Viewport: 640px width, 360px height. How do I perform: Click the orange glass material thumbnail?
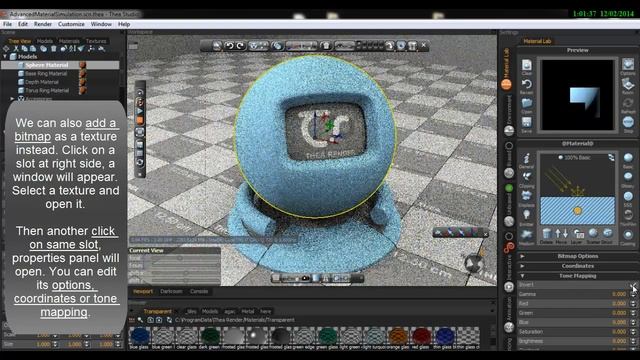[x=398, y=336]
